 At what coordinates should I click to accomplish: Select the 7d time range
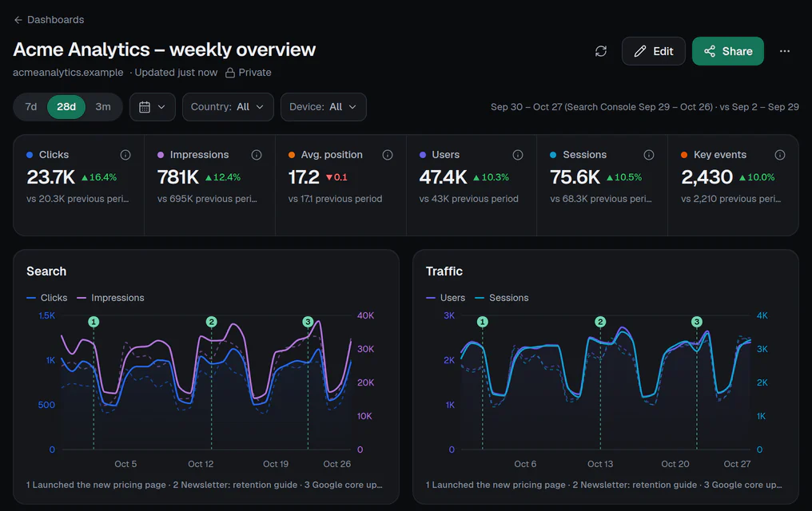(31, 107)
